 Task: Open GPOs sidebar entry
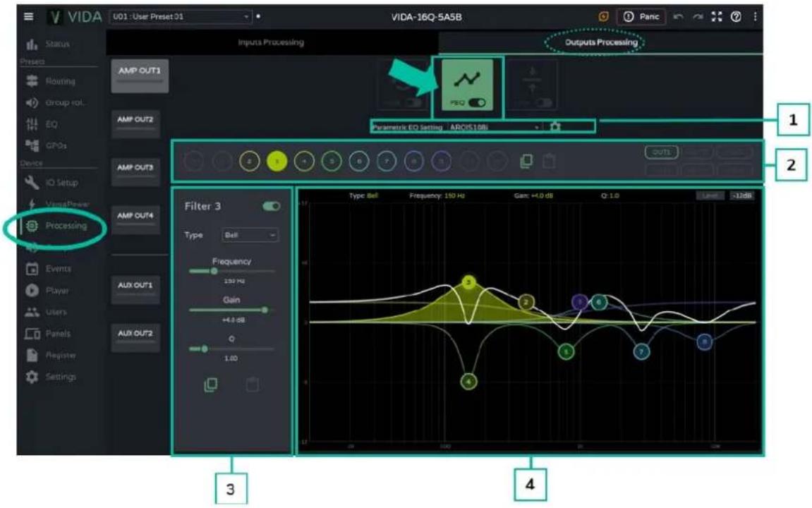tap(46, 145)
